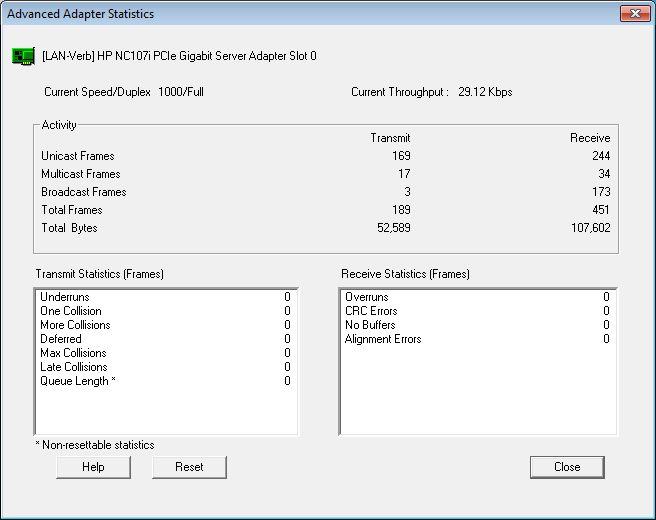
Task: Open the Help button
Action: 93,467
